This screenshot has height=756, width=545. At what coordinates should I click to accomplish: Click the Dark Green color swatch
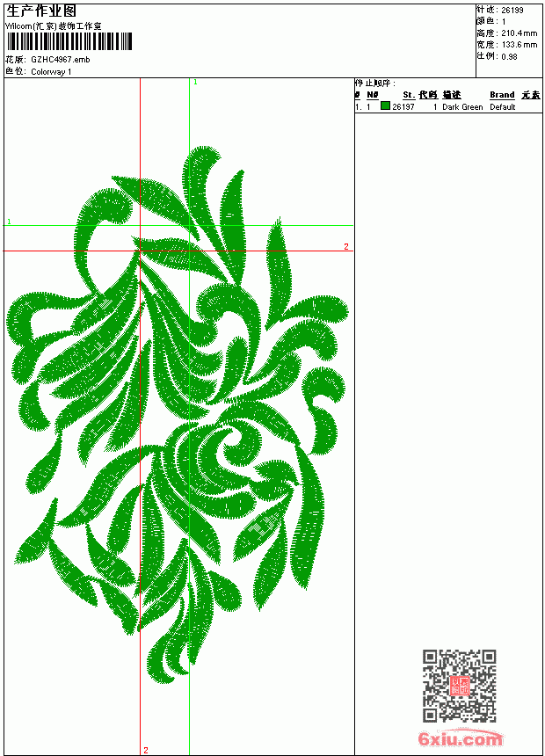click(x=385, y=105)
